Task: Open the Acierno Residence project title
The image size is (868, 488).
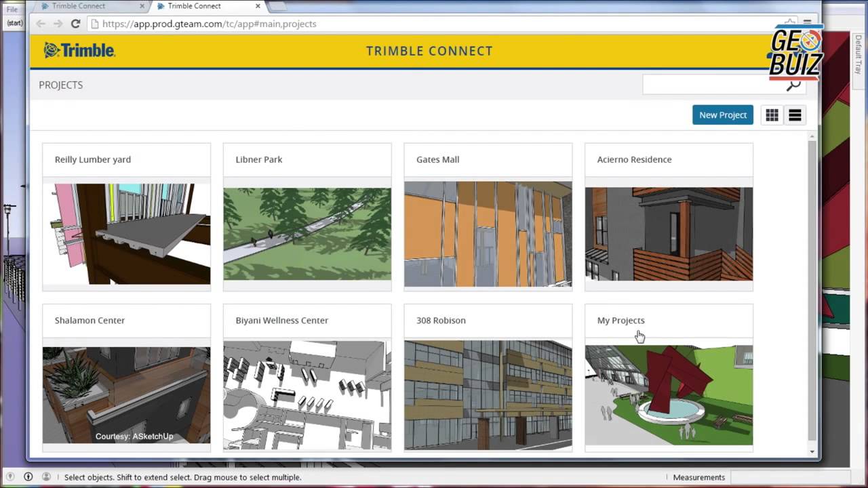Action: (x=634, y=159)
